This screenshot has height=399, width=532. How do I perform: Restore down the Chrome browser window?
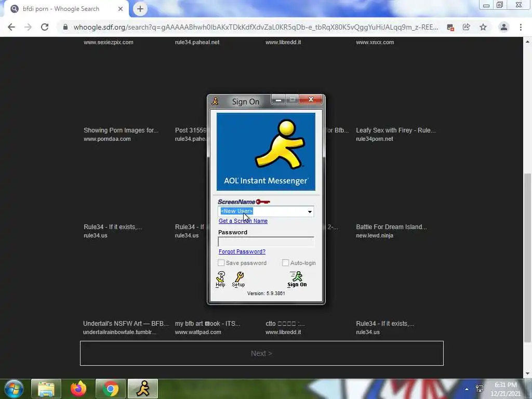(500, 5)
